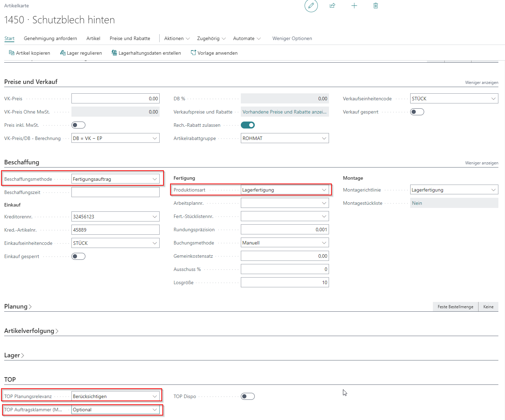
Task: Open the Produktionsart dropdown
Action: coord(324,190)
